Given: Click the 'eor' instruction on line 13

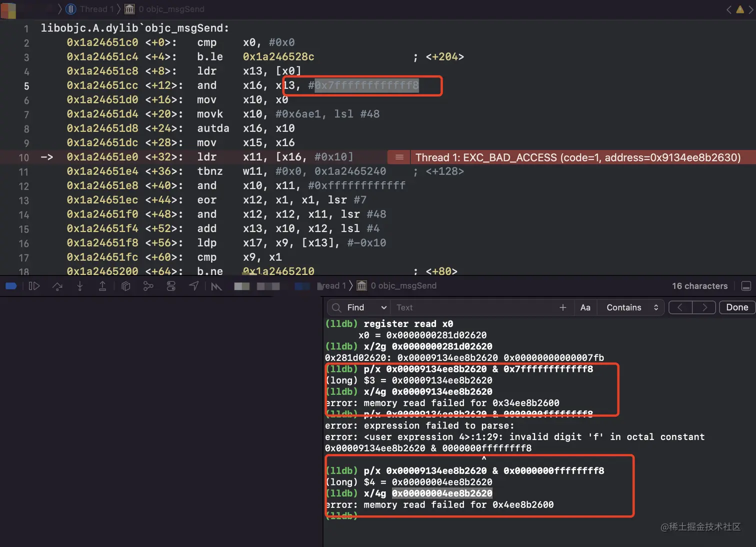Looking at the screenshot, I should [207, 200].
